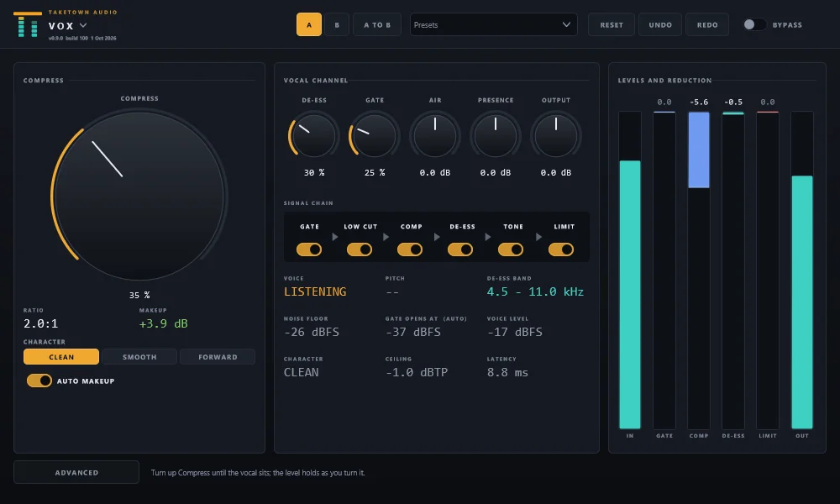Click the REDO button

[x=707, y=24]
